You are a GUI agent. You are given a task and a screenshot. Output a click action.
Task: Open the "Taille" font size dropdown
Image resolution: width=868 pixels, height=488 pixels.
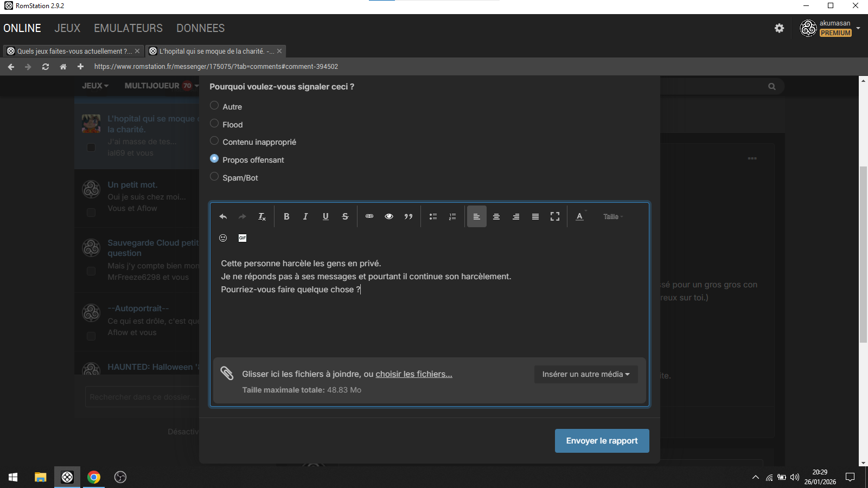[x=613, y=216]
